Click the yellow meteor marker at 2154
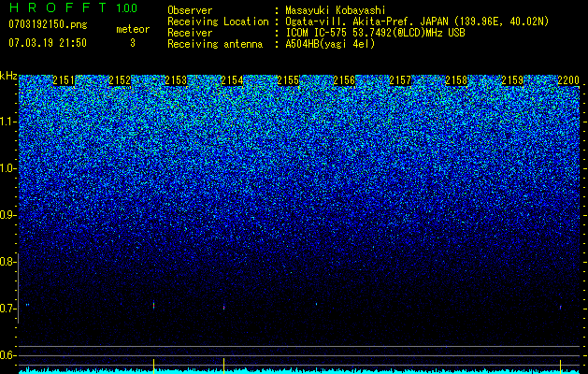The image size is (588, 374). pos(223,366)
